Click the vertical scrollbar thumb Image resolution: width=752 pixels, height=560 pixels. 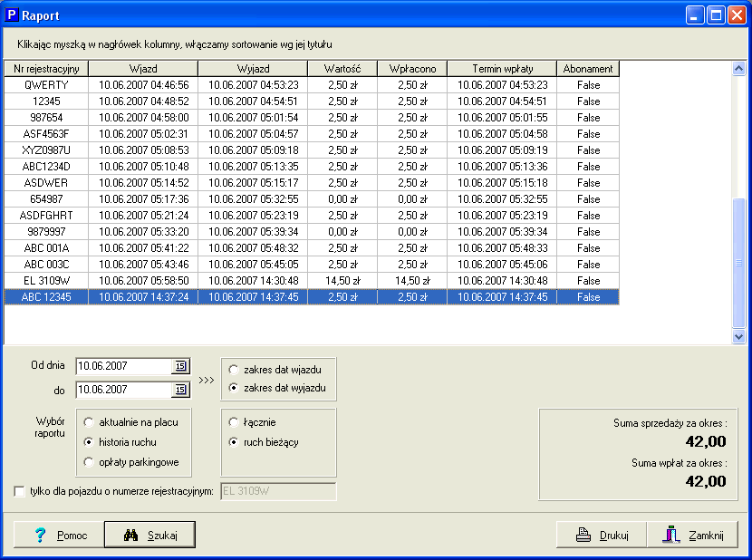tap(738, 263)
